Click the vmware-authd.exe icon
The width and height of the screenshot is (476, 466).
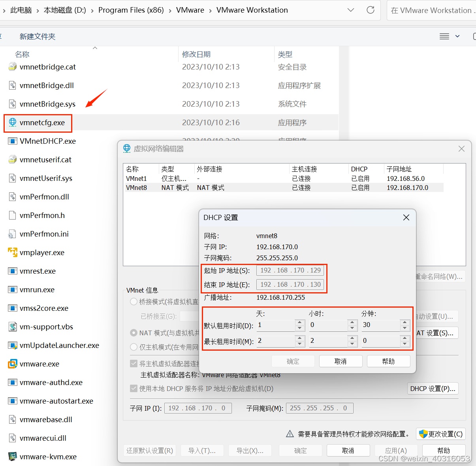coord(13,382)
